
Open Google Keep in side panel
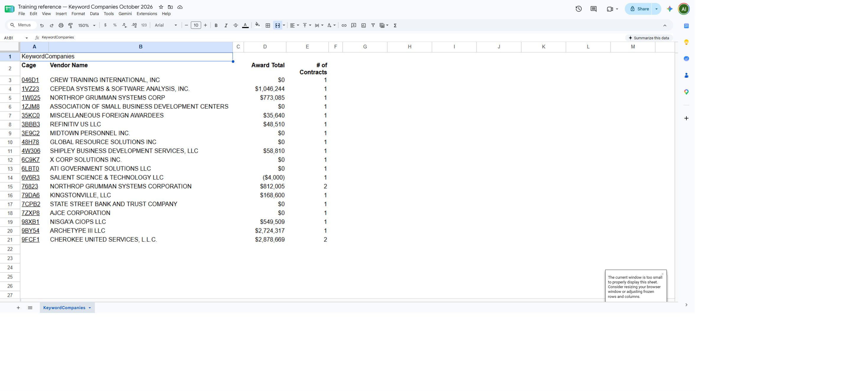686,42
